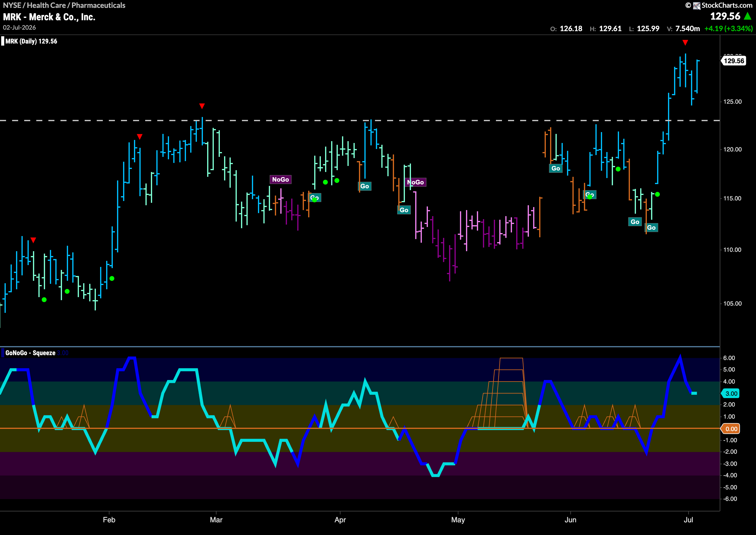Screen dimensions: 756x535
Task: Click the red triangle above the late-February peak
Action: (x=202, y=106)
